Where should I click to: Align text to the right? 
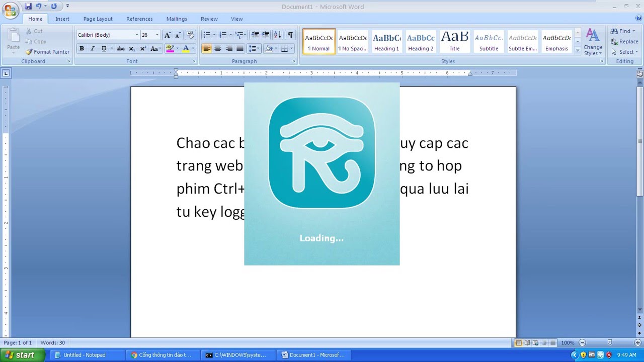point(229,49)
